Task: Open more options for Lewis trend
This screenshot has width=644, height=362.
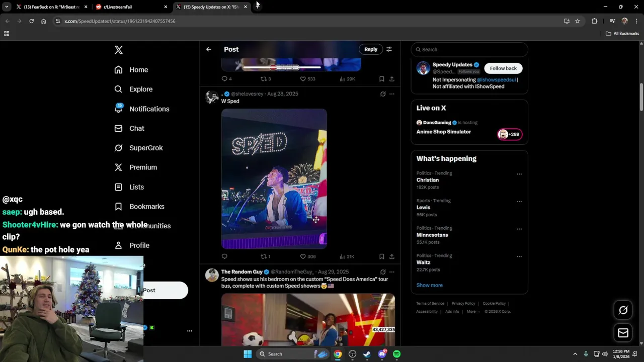Action: (519, 202)
